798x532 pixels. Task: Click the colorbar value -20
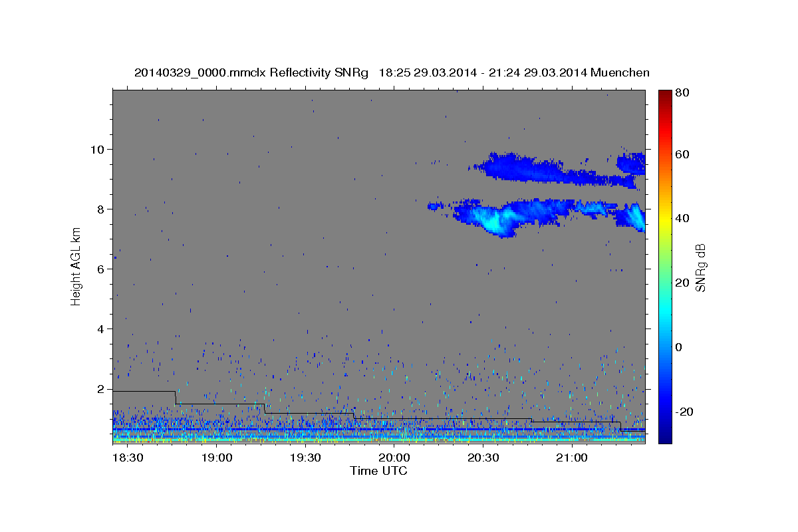pos(684,412)
